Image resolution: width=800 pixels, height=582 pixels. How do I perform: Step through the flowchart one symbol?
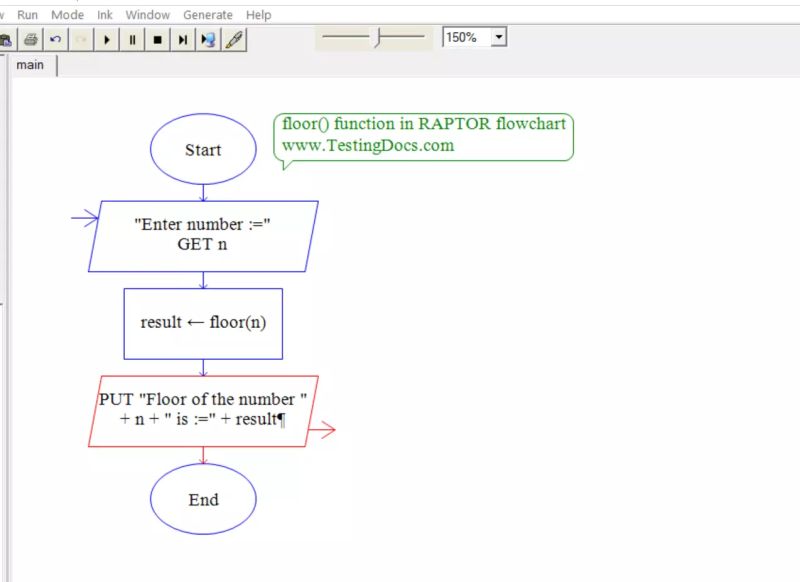coord(182,39)
